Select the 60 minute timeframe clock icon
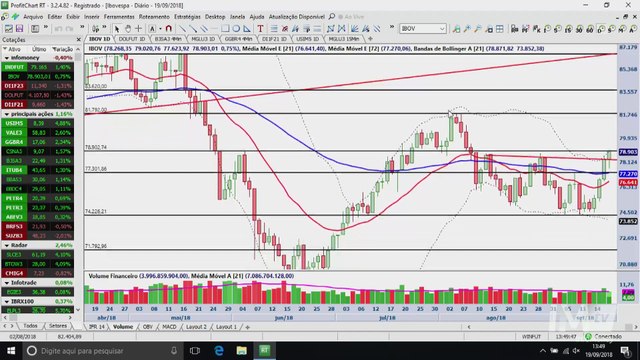 pyautogui.click(x=590, y=29)
